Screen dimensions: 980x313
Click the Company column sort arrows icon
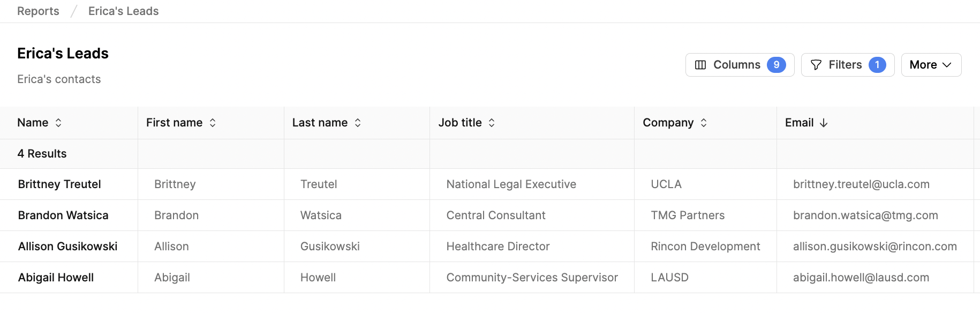(704, 123)
